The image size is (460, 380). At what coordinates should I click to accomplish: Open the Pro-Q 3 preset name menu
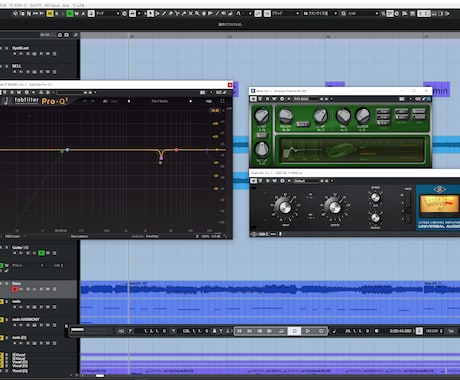(x=160, y=101)
